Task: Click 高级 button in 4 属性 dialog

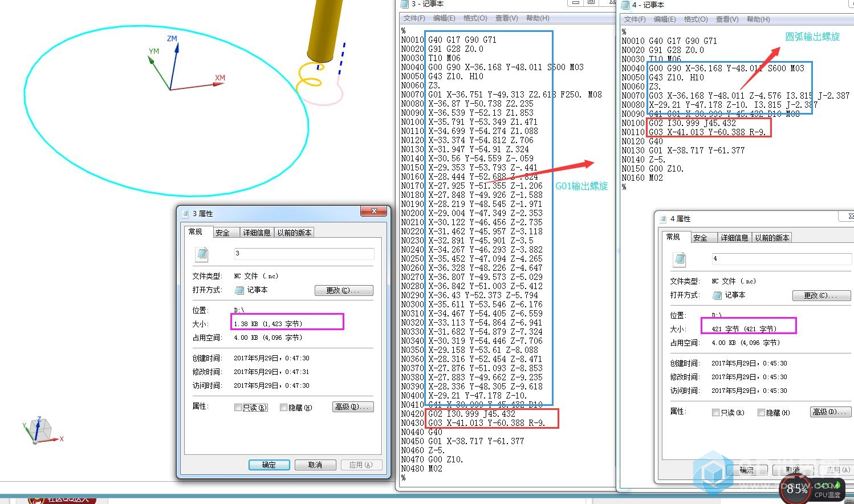Action: pos(831,412)
